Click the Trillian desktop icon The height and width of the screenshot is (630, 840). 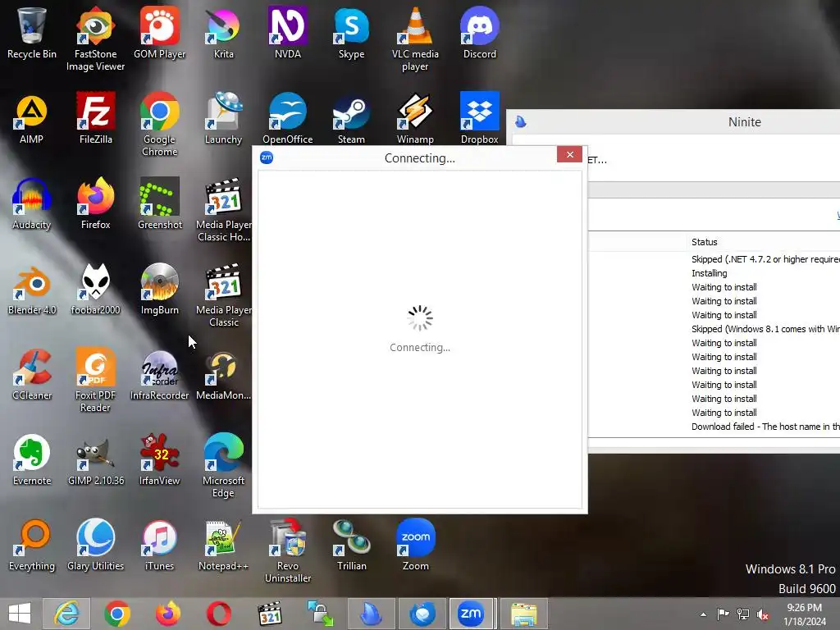[x=351, y=545]
